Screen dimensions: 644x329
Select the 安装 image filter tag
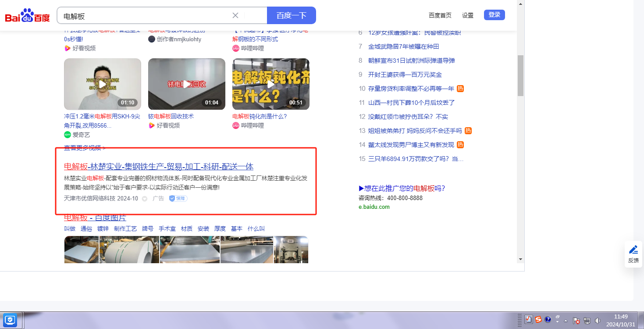203,229
